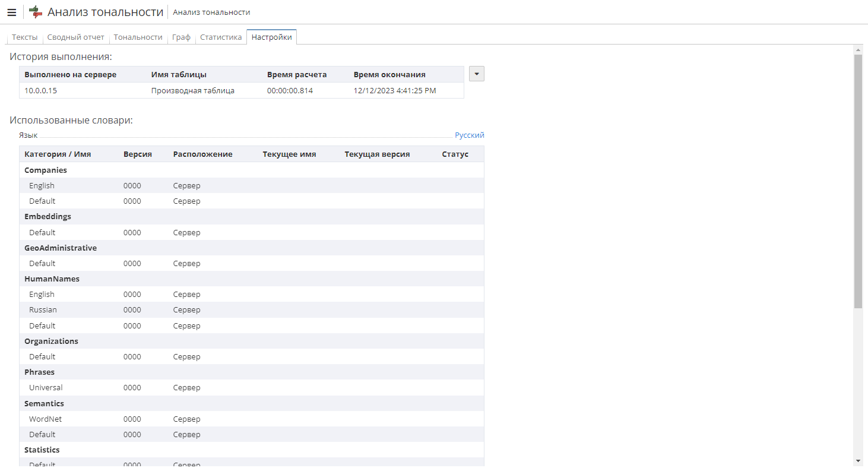This screenshot has height=471, width=868.
Task: Select the HumanNames category row
Action: click(x=252, y=279)
